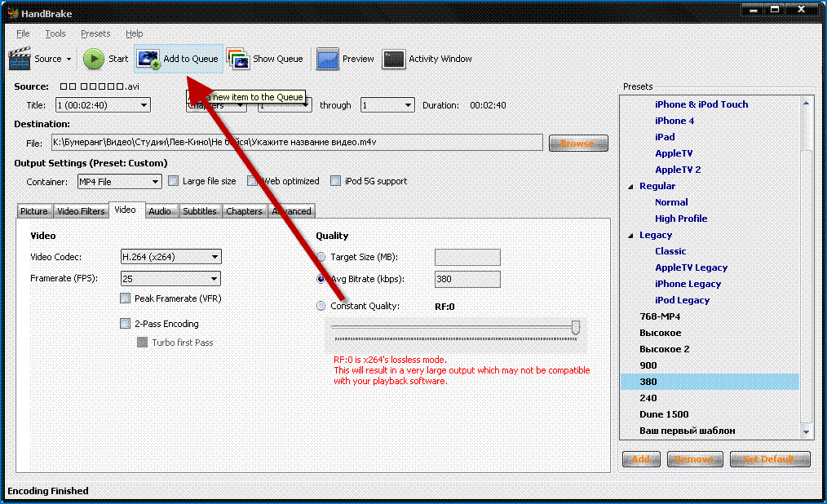The width and height of the screenshot is (827, 504).
Task: Switch to the Picture tab
Action: click(x=34, y=211)
